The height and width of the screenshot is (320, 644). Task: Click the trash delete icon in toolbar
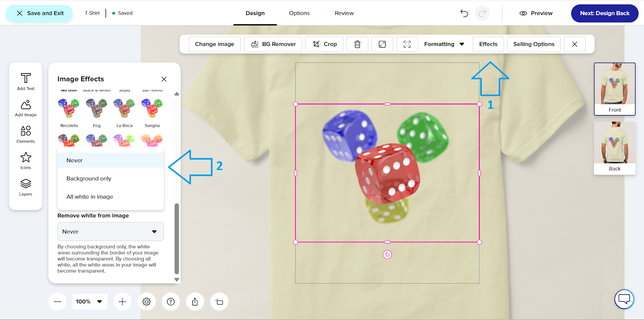[357, 44]
